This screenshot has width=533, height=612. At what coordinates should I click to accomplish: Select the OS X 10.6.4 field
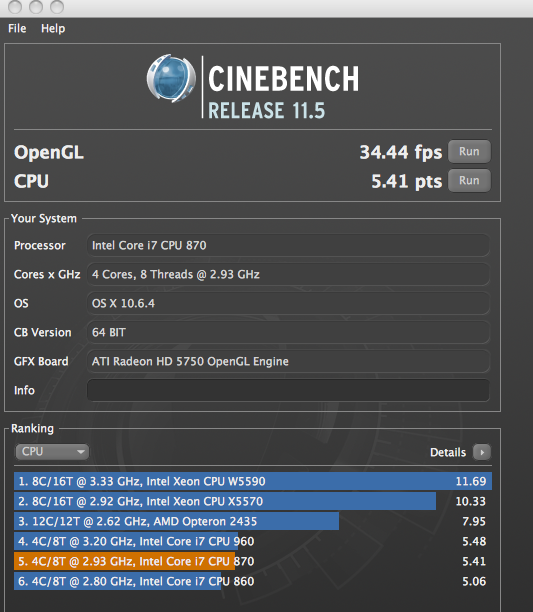pyautogui.click(x=288, y=303)
